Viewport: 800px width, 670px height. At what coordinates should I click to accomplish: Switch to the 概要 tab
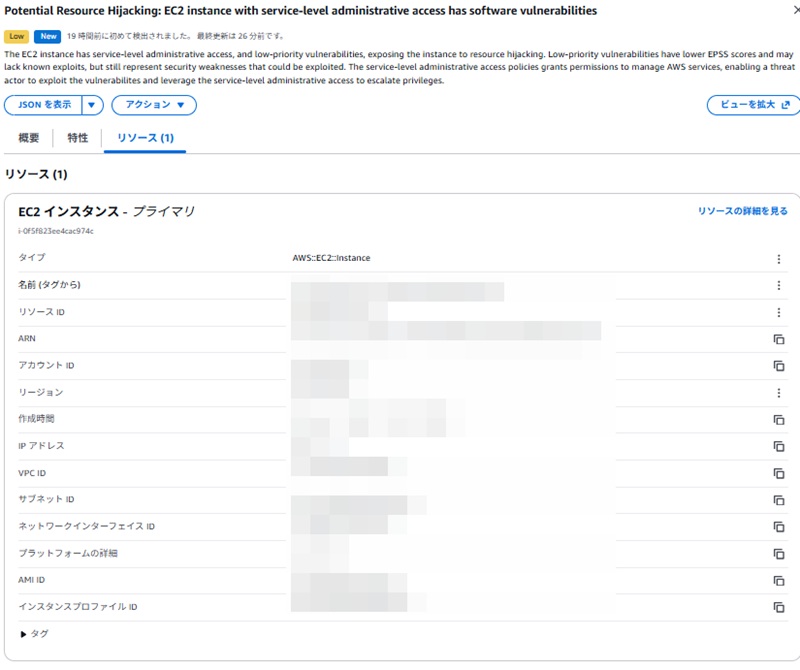coord(29,138)
